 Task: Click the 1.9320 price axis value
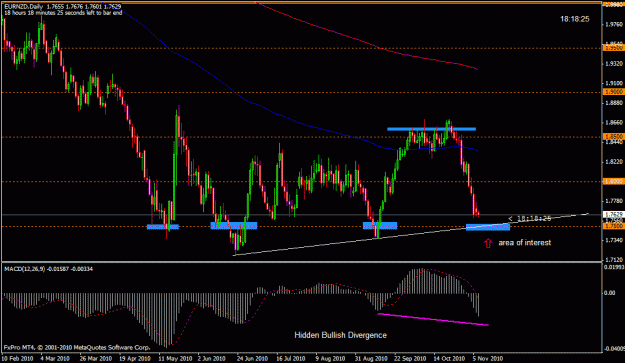click(614, 64)
